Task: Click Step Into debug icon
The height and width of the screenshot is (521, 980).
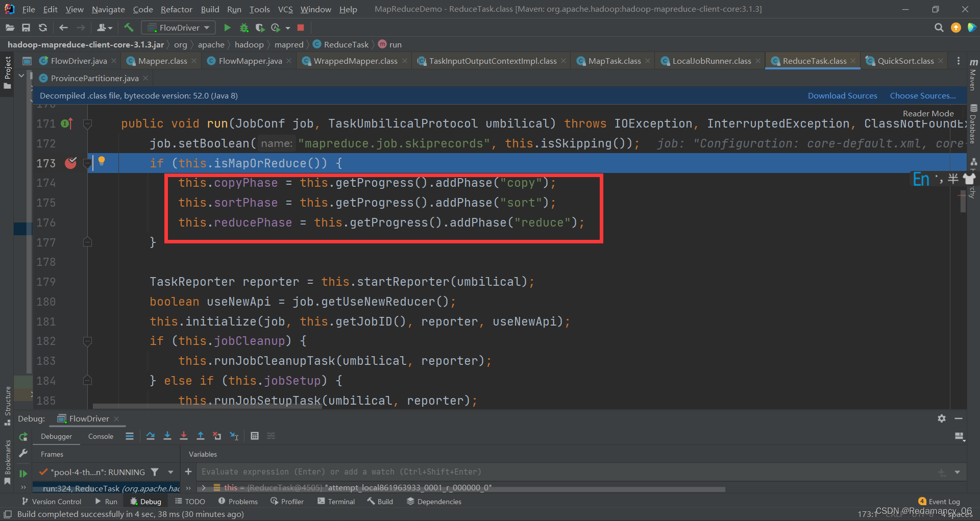Action: [167, 436]
